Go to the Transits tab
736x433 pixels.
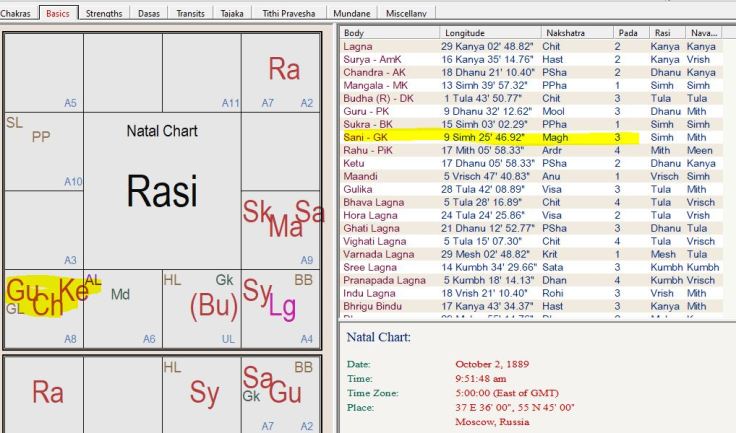tap(190, 14)
